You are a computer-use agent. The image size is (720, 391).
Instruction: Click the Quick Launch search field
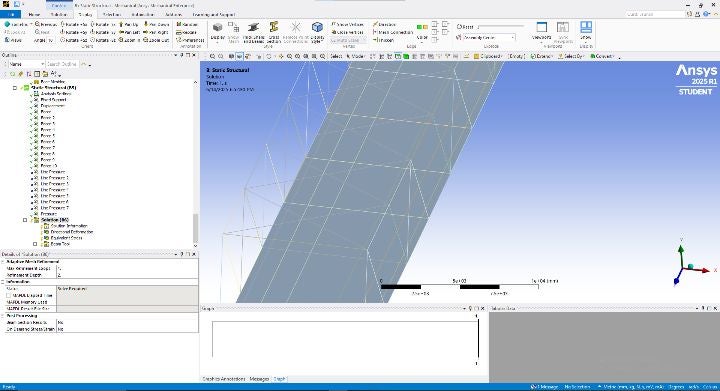pos(655,15)
